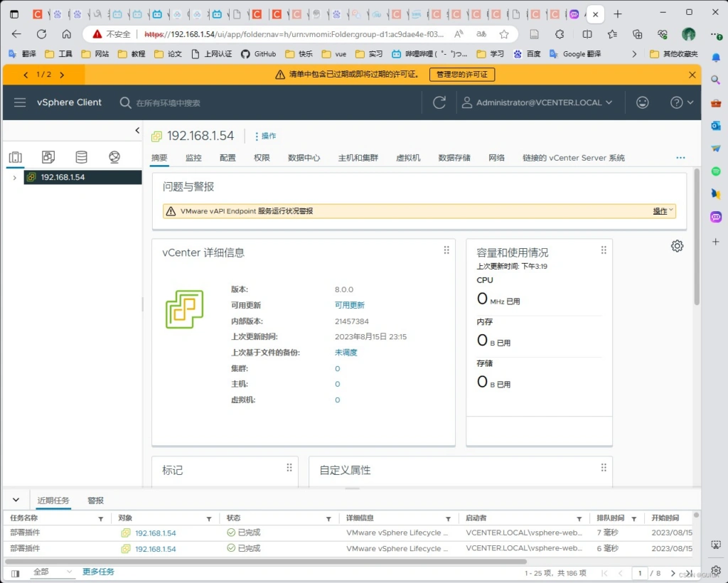Image resolution: width=728 pixels, height=583 pixels.
Task: Dismiss the license warning banner
Action: pyautogui.click(x=692, y=75)
